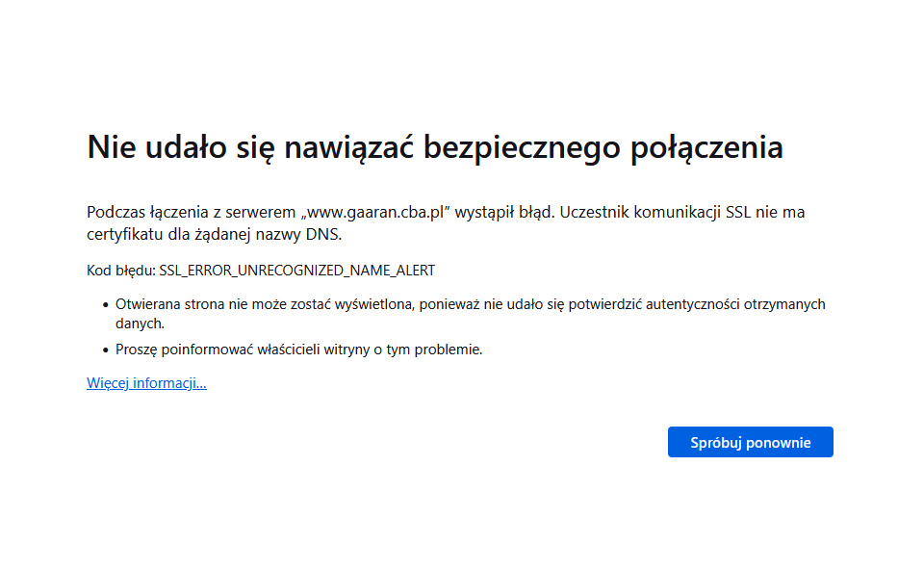The image size is (924, 570).
Task: Click error code SSL_ERROR_UNRECOGNIZED_NAME_ALERT text
Action: point(297,271)
